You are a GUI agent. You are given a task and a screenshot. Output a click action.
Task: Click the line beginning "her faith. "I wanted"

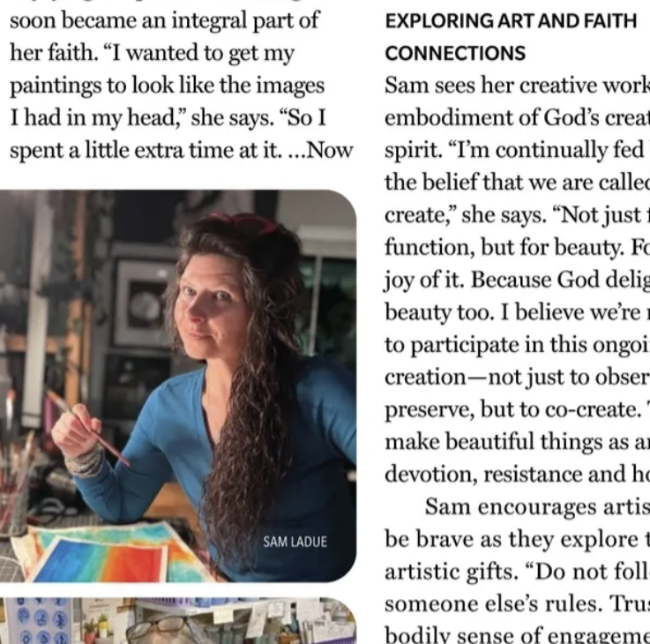pos(152,54)
